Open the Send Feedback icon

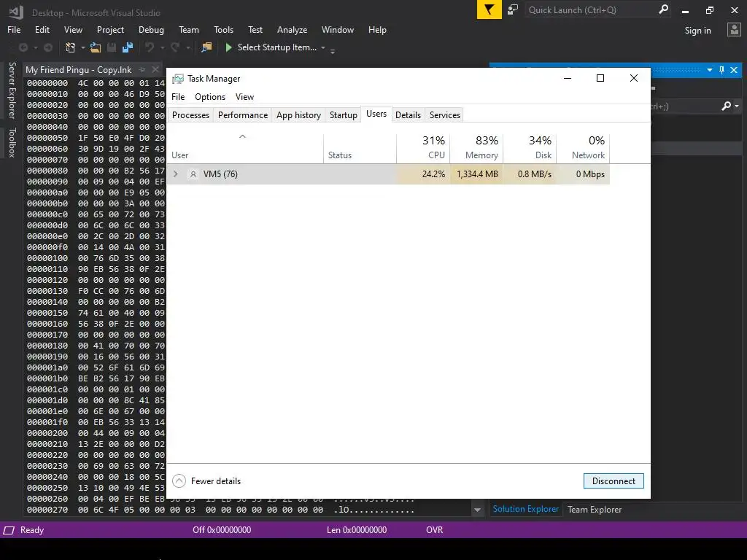[513, 9]
